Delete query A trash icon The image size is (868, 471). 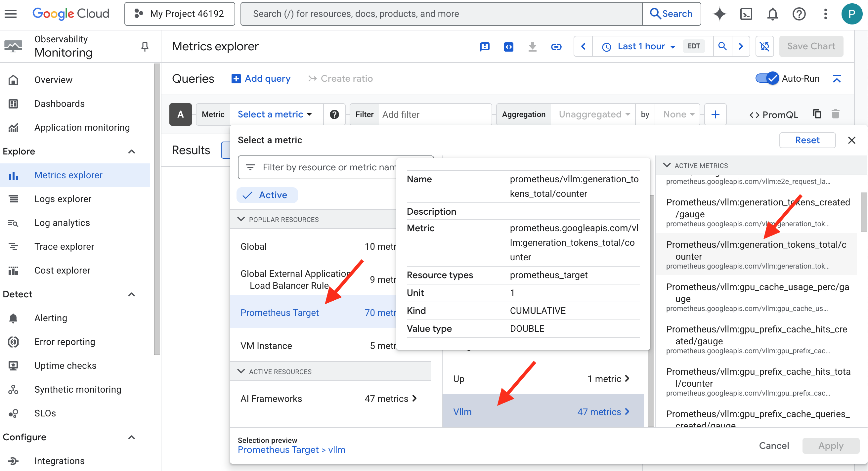click(835, 114)
